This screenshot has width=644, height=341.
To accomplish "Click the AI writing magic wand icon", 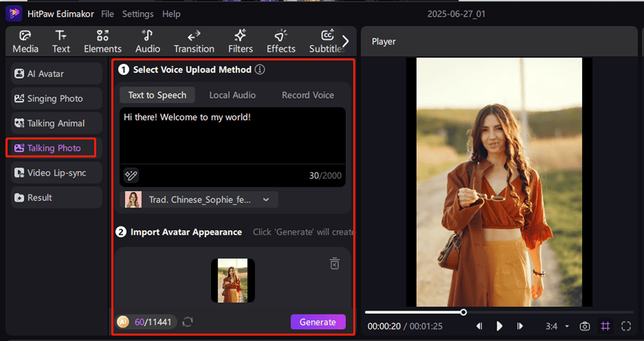I will tap(131, 175).
